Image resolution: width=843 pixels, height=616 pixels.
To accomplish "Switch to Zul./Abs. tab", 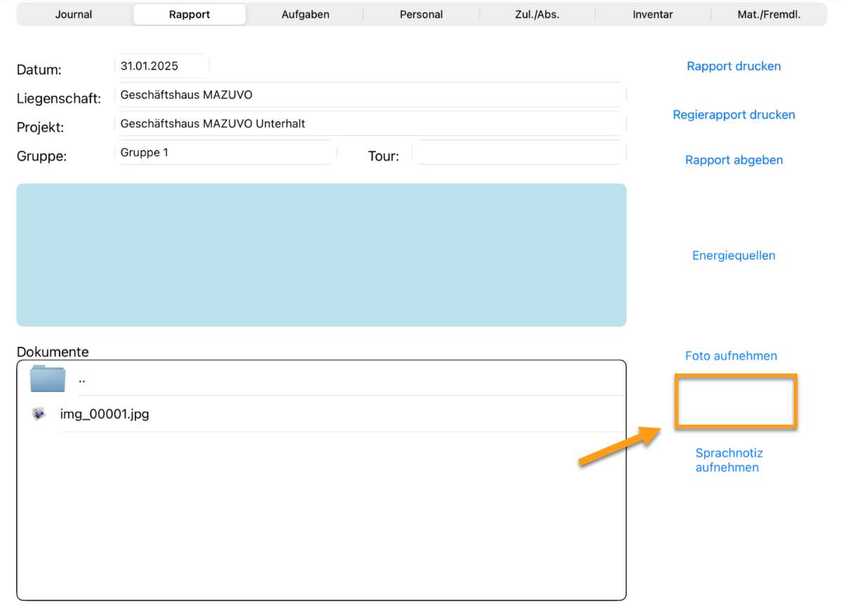I will [537, 14].
